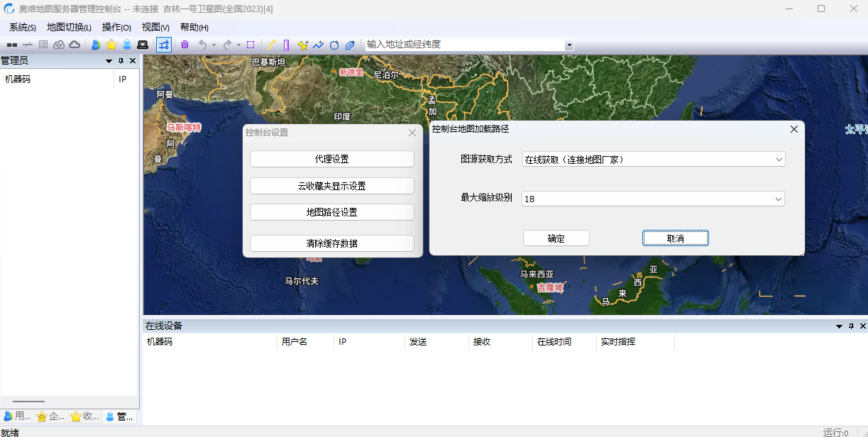Open the 地图切换 menu
Viewport: 868px width, 437px height.
pyautogui.click(x=69, y=28)
